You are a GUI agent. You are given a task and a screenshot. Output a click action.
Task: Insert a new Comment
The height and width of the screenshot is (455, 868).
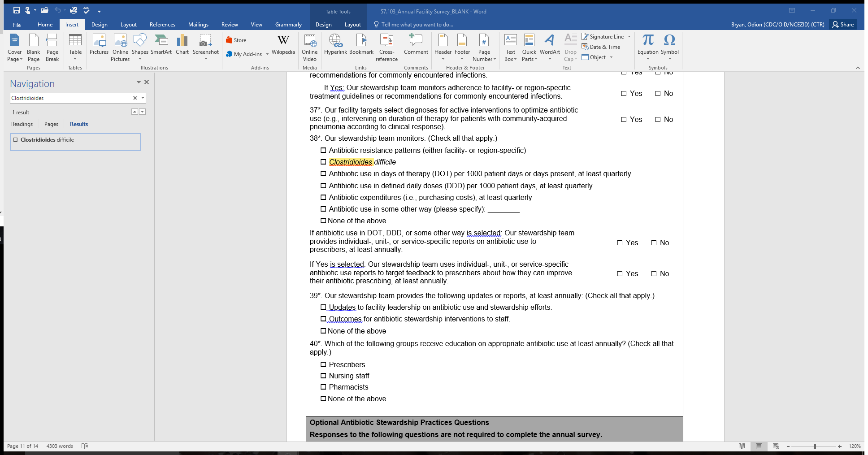[416, 45]
